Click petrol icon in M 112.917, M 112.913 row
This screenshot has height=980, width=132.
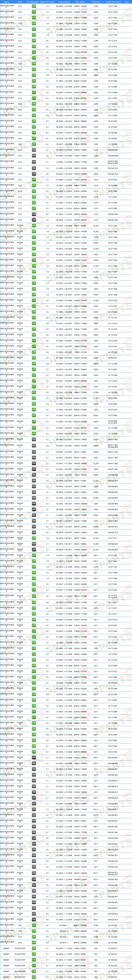34,596
